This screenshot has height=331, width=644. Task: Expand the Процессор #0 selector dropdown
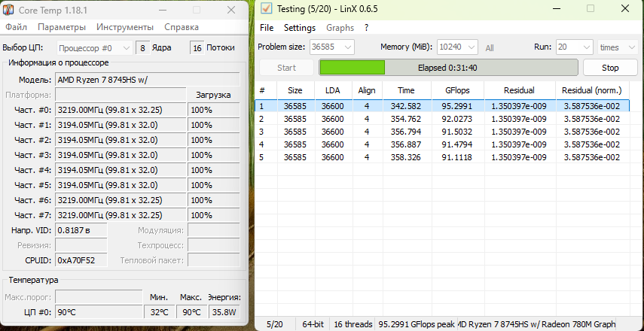(x=94, y=48)
